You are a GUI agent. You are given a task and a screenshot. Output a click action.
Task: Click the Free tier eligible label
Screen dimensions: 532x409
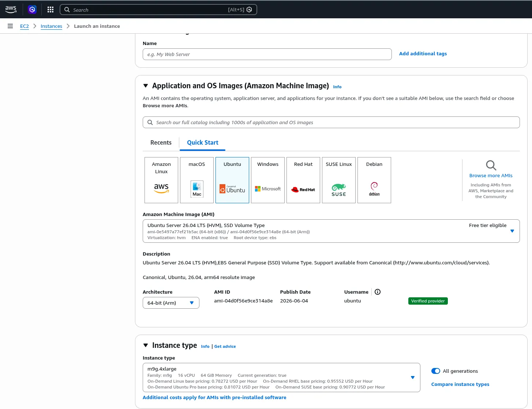(488, 225)
